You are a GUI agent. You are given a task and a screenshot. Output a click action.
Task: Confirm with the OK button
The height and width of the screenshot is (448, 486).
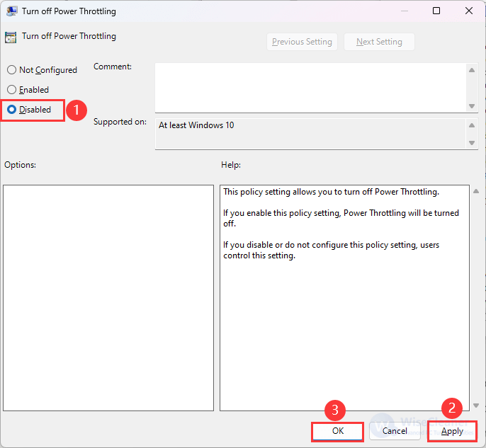click(x=337, y=431)
